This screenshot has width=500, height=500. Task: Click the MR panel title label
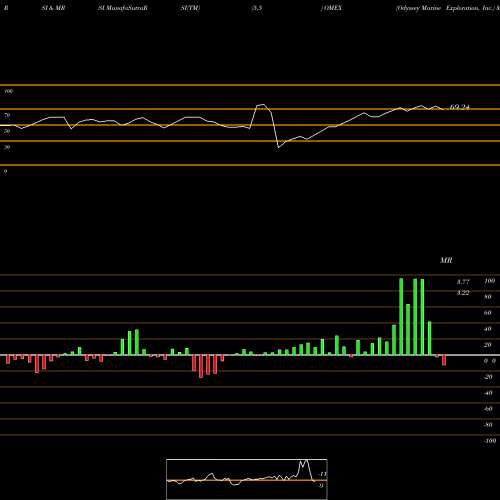[x=446, y=260]
